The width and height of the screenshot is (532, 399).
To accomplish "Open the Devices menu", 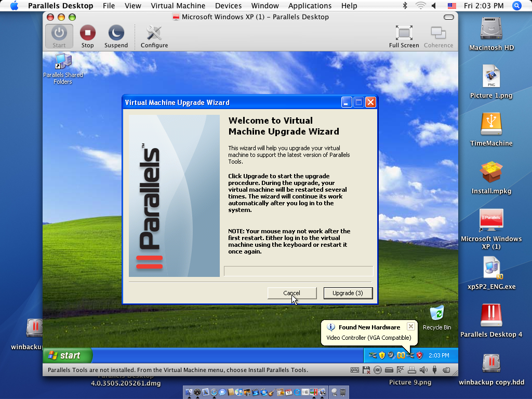I will (229, 6).
